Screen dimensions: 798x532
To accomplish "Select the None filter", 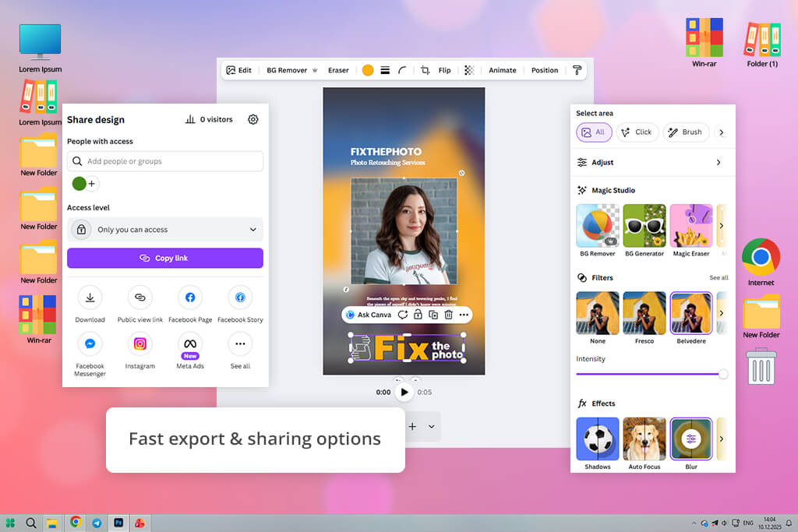I will 598,313.
